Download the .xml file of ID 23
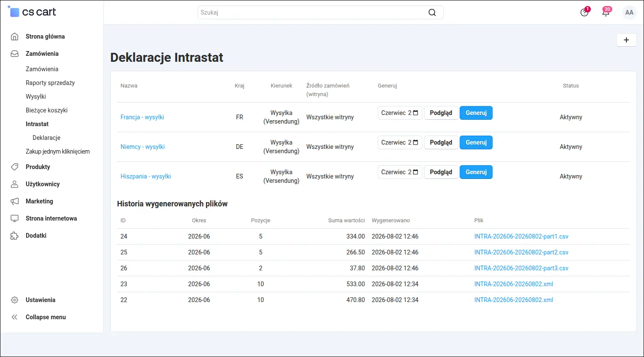The height and width of the screenshot is (357, 644). [x=514, y=284]
